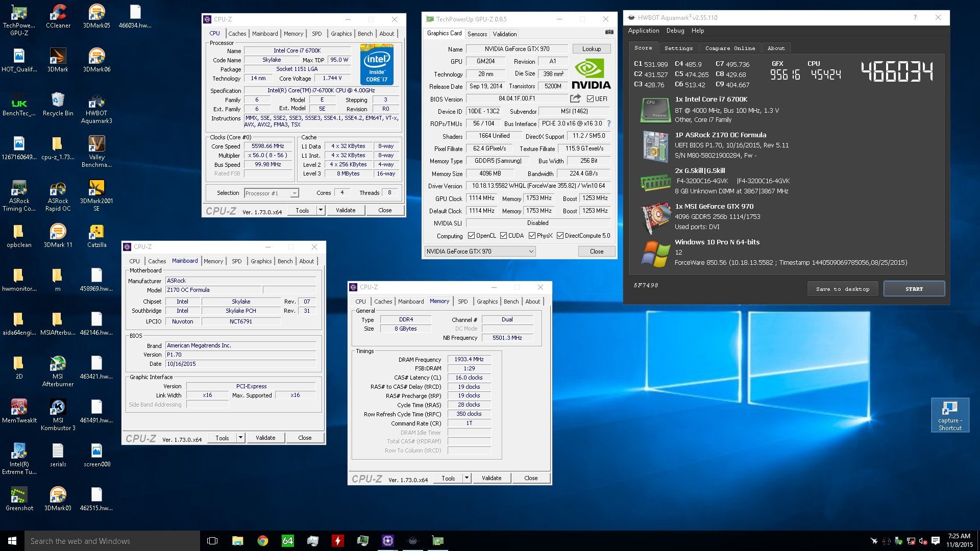Open the Application menu in Aquamark3
This screenshot has height=551, width=980.
[x=644, y=31]
